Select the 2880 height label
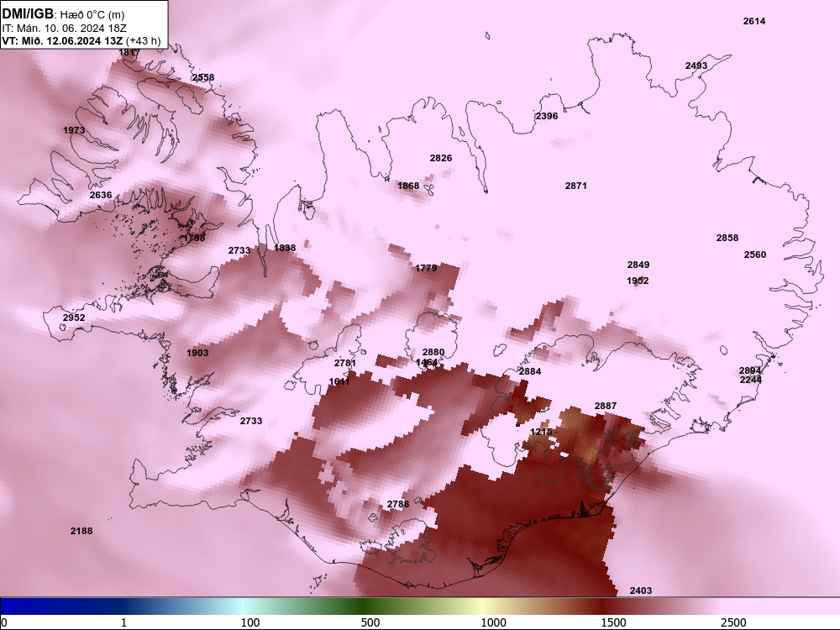The height and width of the screenshot is (630, 840). [x=433, y=353]
